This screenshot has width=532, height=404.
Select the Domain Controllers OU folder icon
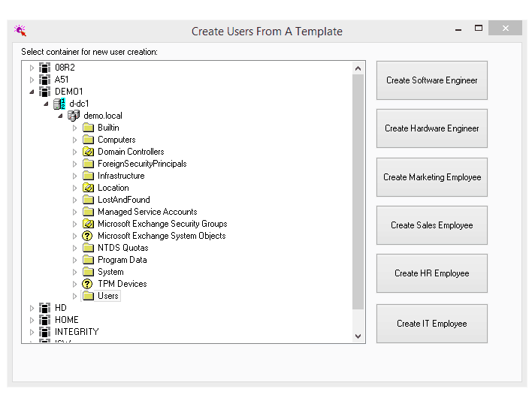pos(88,152)
